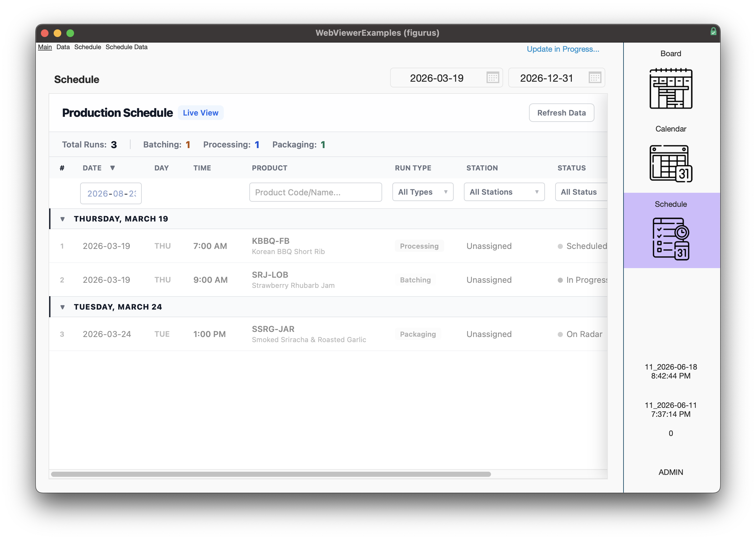Open the Board view icon
Viewport: 756px width, 540px height.
(670, 88)
